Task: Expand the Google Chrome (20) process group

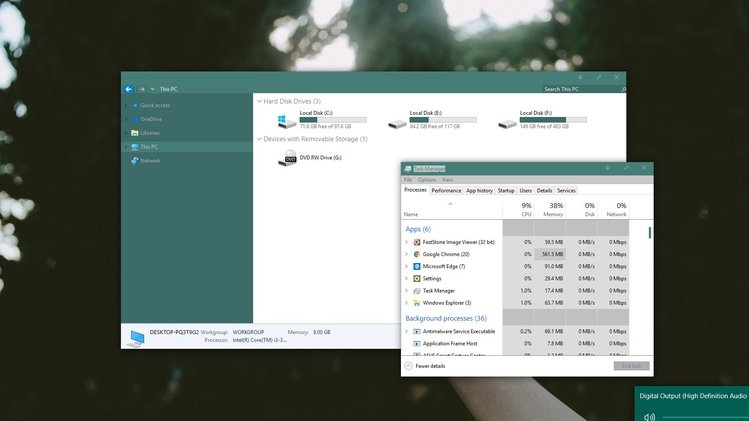Action: (x=407, y=254)
